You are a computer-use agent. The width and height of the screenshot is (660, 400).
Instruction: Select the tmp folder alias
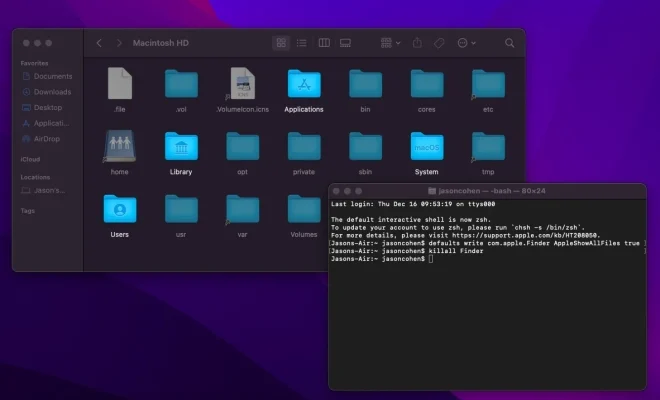click(x=488, y=146)
